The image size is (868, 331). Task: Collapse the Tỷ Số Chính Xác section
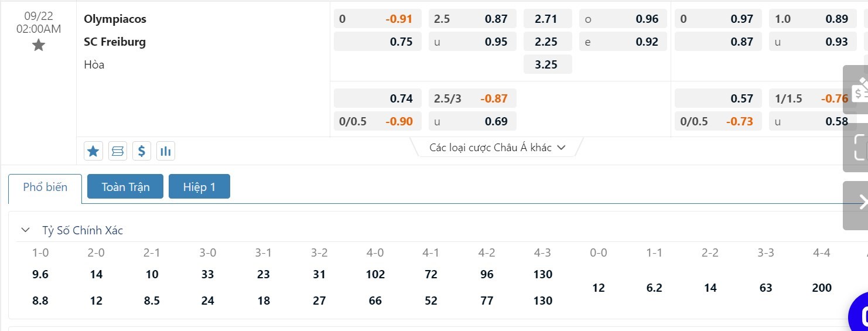(x=25, y=230)
